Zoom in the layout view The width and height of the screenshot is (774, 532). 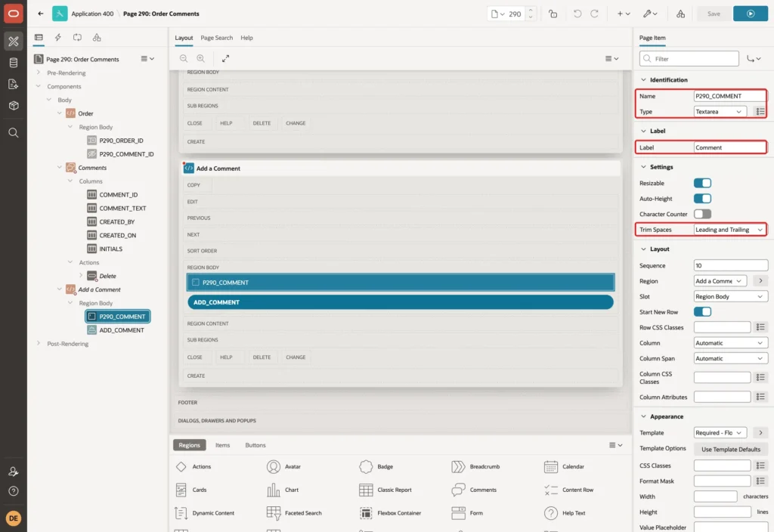pos(201,59)
